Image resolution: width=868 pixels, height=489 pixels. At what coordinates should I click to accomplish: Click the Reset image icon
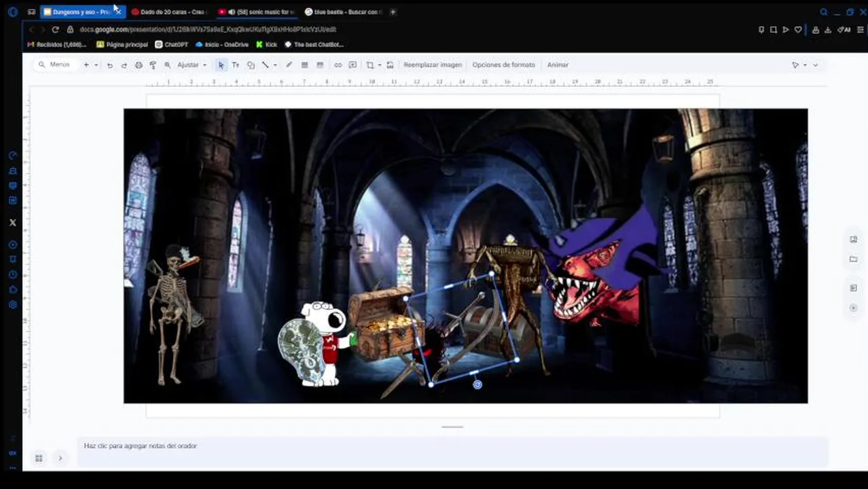[390, 65]
